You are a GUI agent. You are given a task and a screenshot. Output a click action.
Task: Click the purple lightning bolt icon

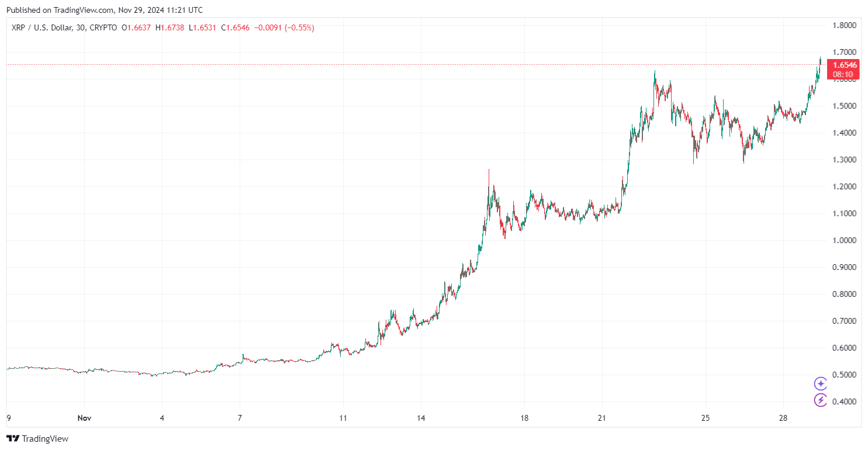(x=821, y=400)
